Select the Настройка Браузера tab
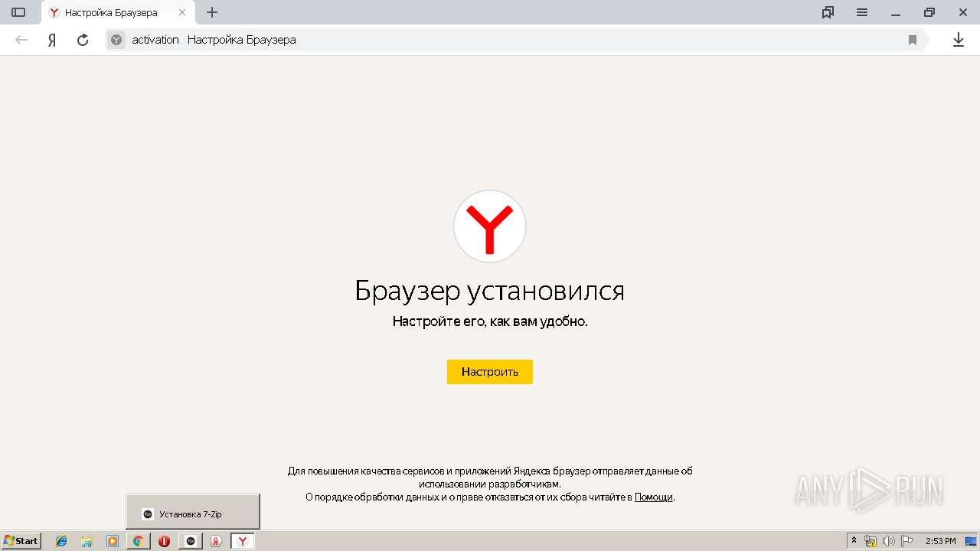 117,13
